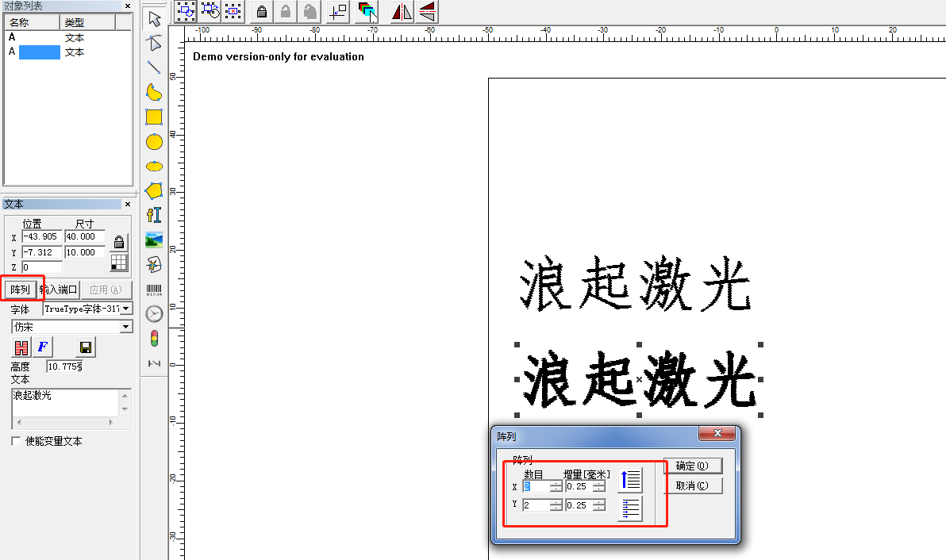
Task: Click the blue color bar for object A
Action: click(38, 52)
